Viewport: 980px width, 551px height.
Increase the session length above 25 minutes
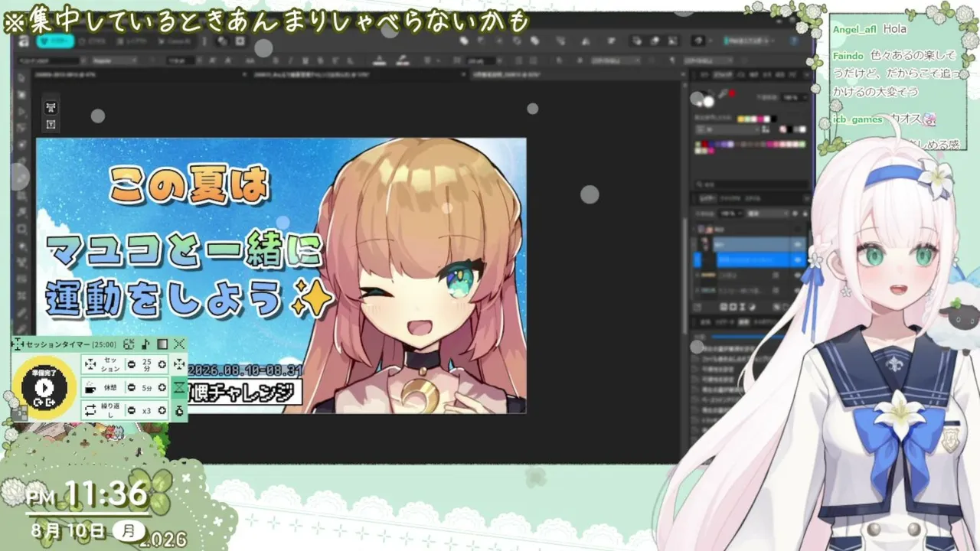[x=162, y=364]
